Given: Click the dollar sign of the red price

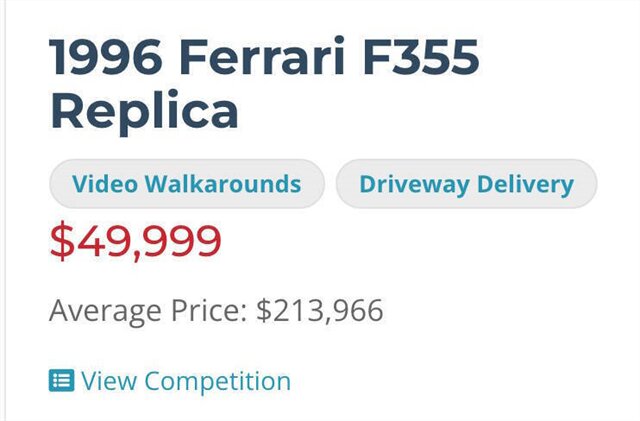Looking at the screenshot, I should [62, 241].
